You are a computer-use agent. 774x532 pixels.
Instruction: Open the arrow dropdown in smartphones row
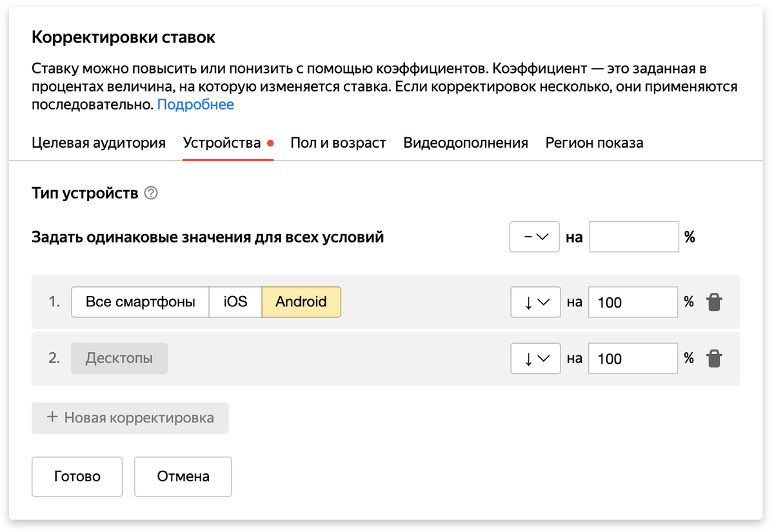tap(535, 302)
